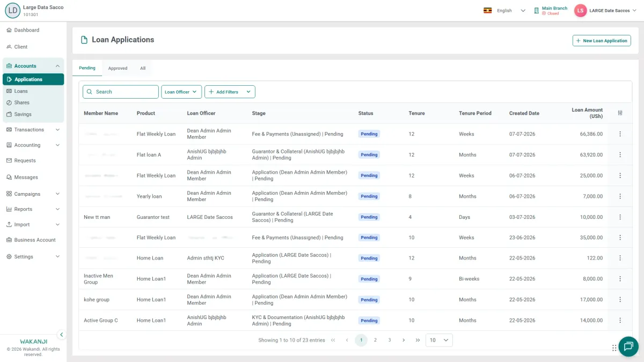Click 'Admin sthtj KYC' loan officer cell

point(206,258)
